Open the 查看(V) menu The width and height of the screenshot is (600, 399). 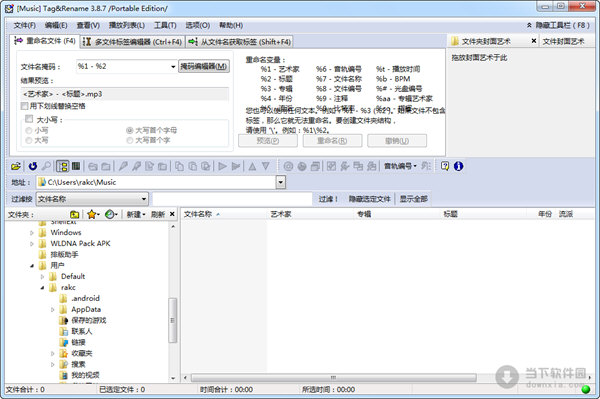(88, 25)
